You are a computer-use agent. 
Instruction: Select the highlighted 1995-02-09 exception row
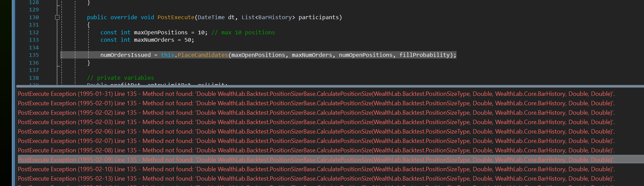(x=316, y=160)
